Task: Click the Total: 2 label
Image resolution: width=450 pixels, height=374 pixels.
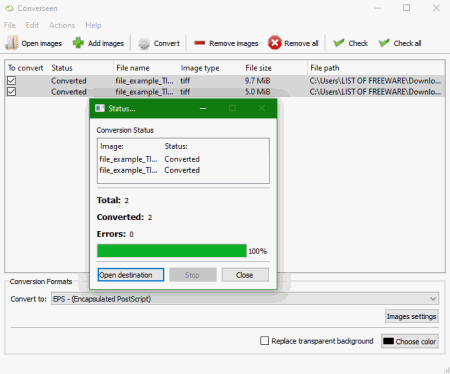Action: (113, 200)
